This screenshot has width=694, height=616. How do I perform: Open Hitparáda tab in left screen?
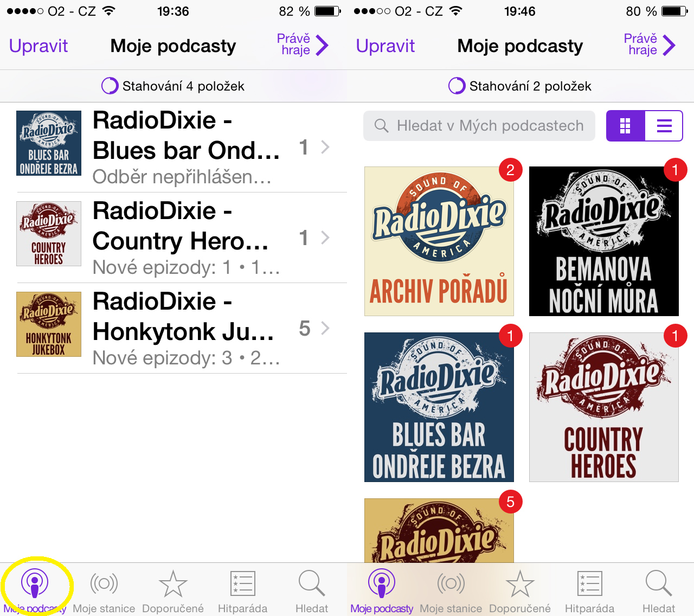point(242,592)
